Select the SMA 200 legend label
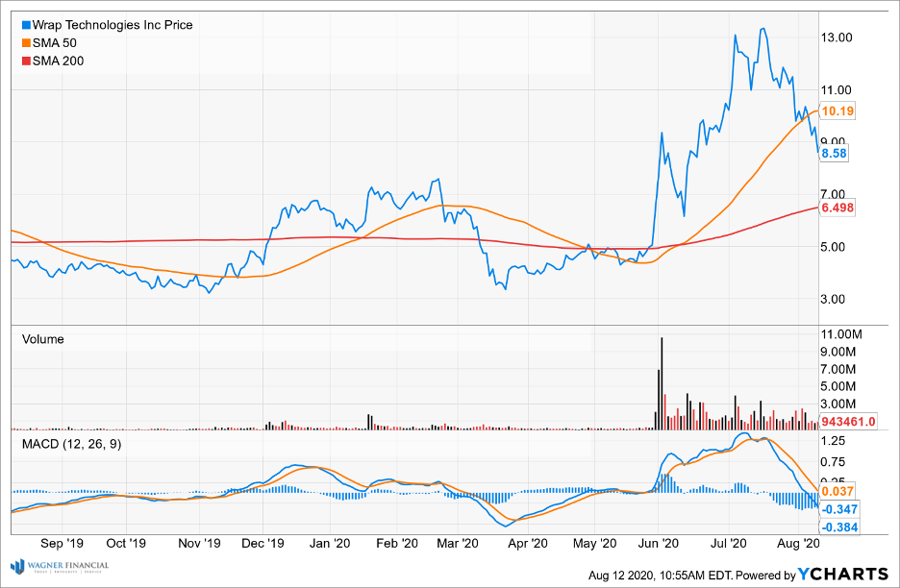Screen dimensions: 900x588 point(58,61)
